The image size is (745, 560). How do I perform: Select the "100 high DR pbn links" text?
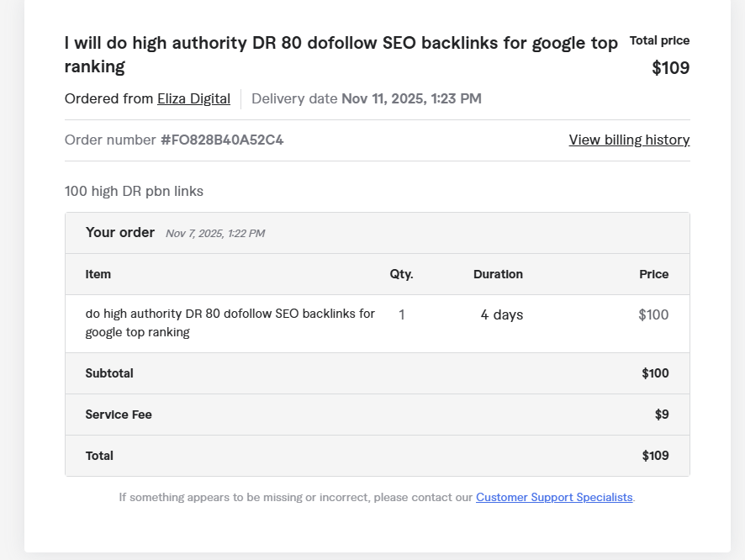click(x=134, y=191)
